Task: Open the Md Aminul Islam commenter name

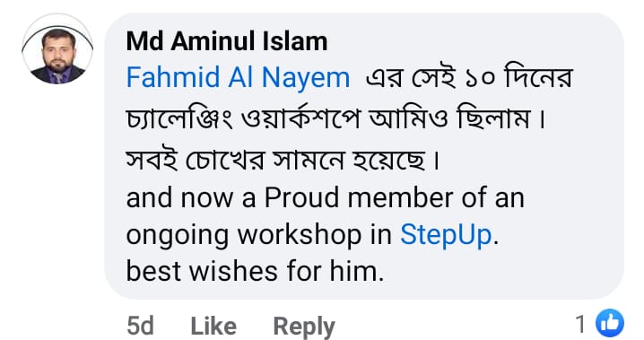Action: 227,41
